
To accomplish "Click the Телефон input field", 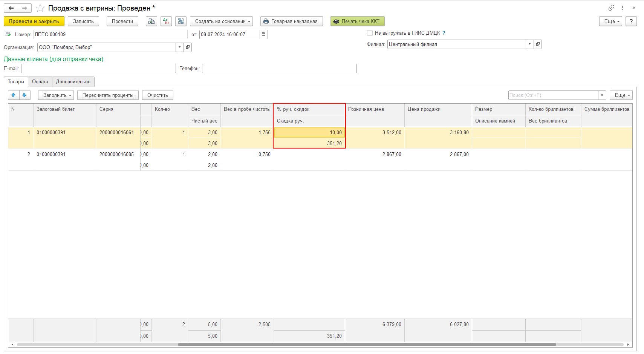I will pos(279,68).
